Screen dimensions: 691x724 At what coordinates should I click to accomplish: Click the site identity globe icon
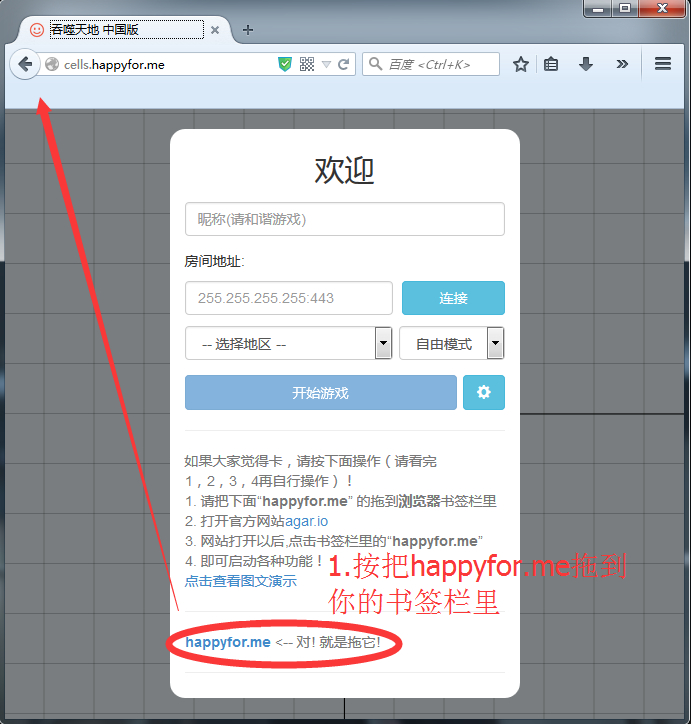coord(52,64)
